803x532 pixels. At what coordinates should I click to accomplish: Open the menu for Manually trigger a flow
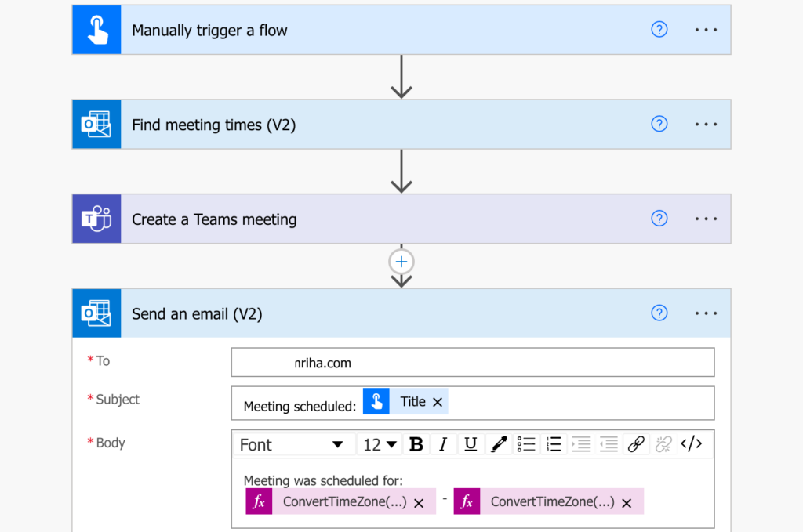tap(706, 29)
